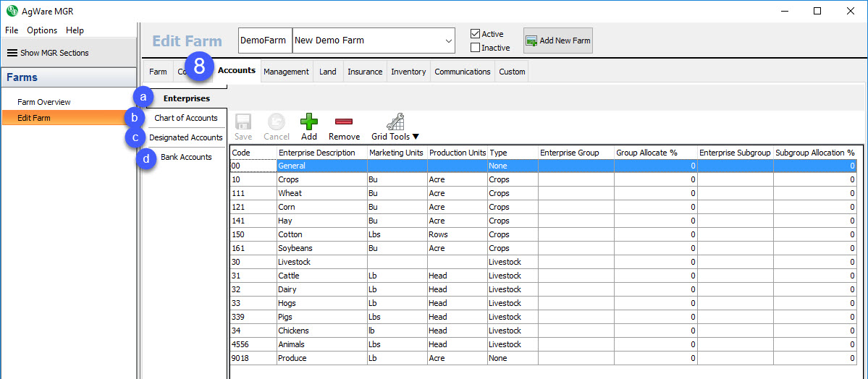
Task: Open the Grid Tools wrench icon
Action: pyautogui.click(x=395, y=122)
